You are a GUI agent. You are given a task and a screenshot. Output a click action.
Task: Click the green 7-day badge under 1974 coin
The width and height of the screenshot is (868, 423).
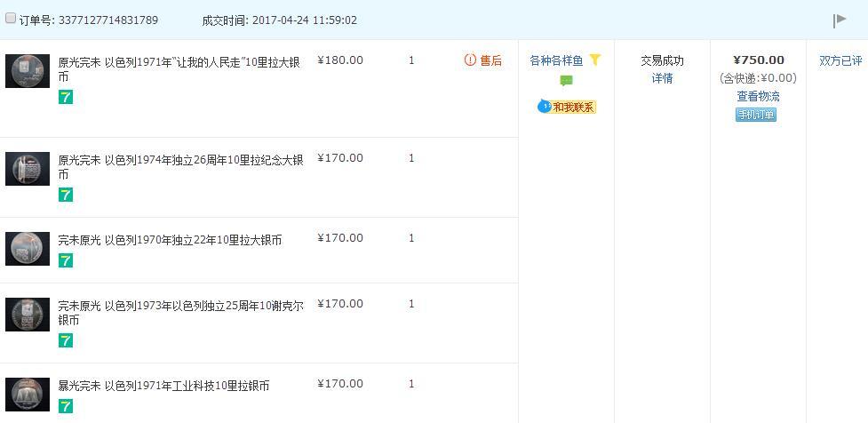tap(66, 195)
